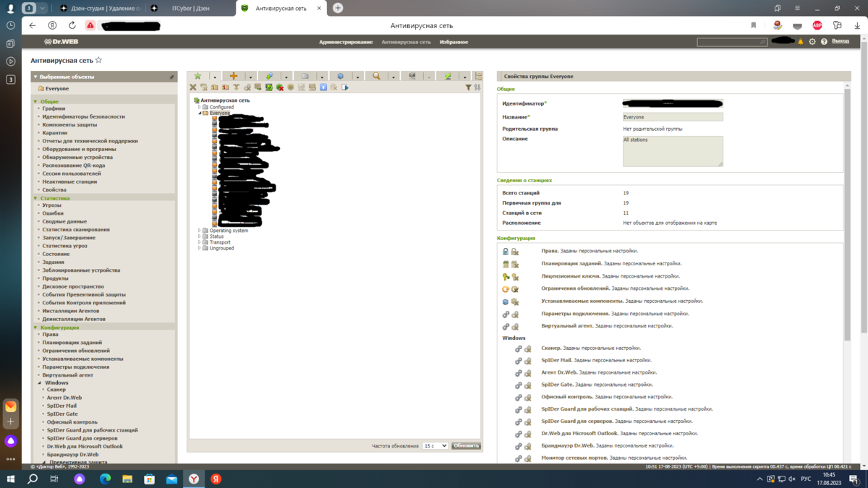The image size is (868, 488).
Task: Open Неактивные станции in the sidebar
Action: click(69, 181)
